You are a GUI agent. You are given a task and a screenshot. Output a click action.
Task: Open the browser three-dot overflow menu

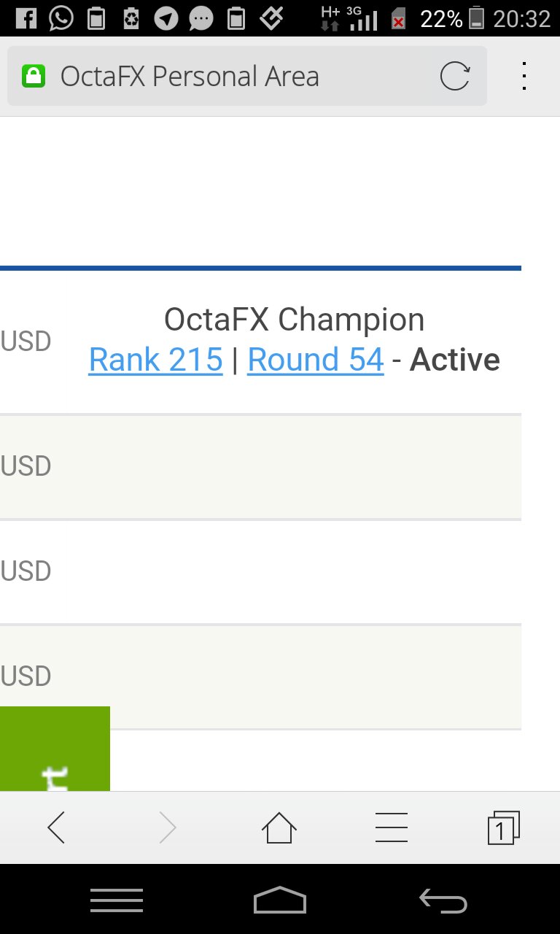tap(524, 76)
